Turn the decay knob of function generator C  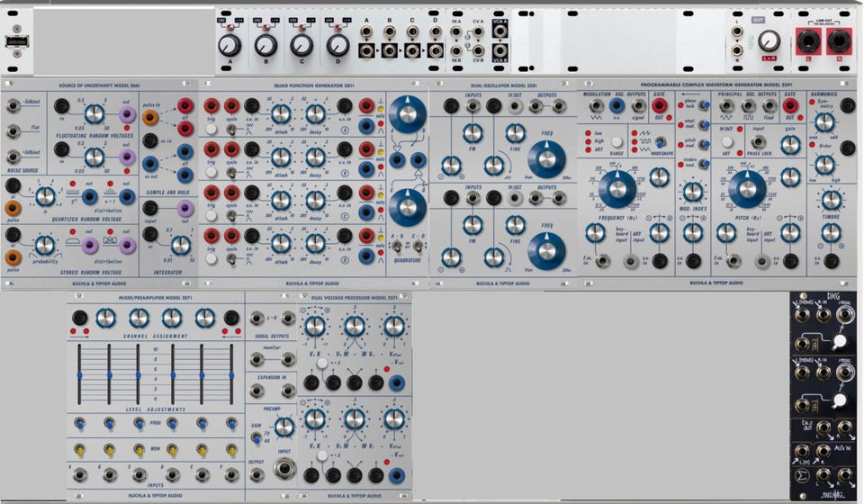(x=315, y=201)
